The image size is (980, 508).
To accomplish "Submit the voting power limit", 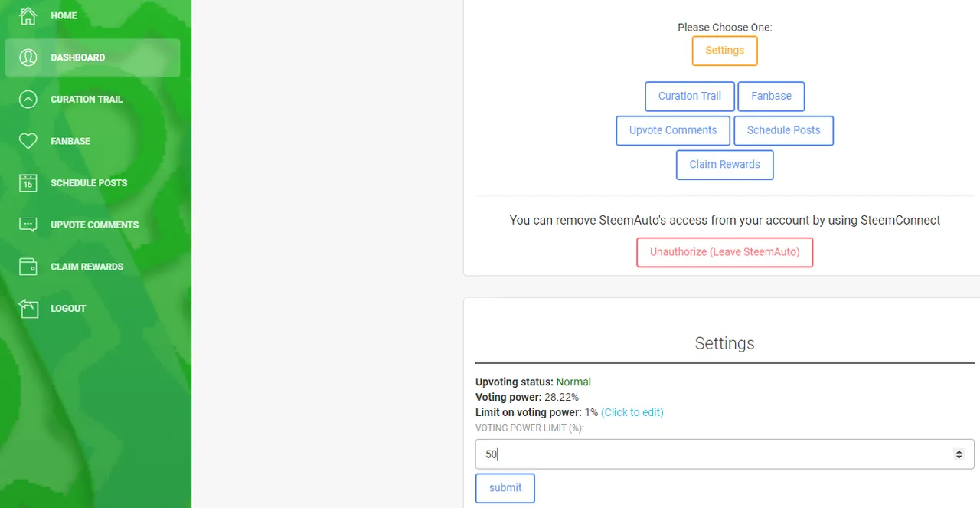I will point(505,488).
